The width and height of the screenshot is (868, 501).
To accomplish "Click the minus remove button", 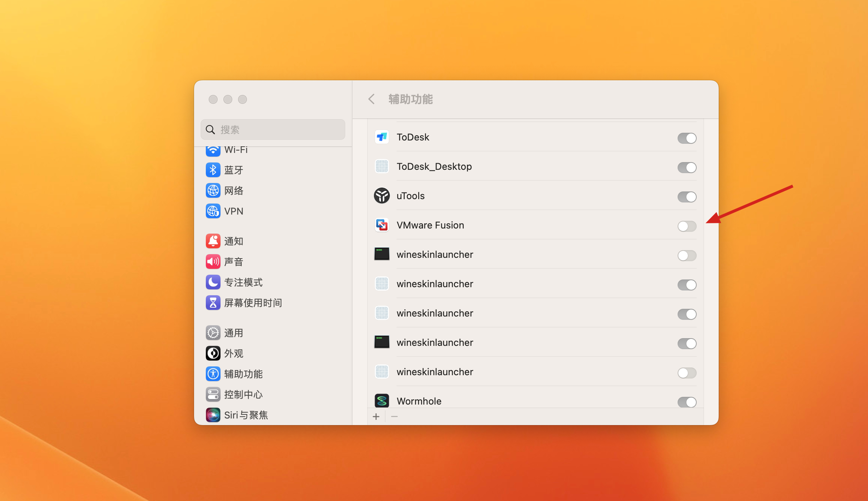I will (x=394, y=417).
